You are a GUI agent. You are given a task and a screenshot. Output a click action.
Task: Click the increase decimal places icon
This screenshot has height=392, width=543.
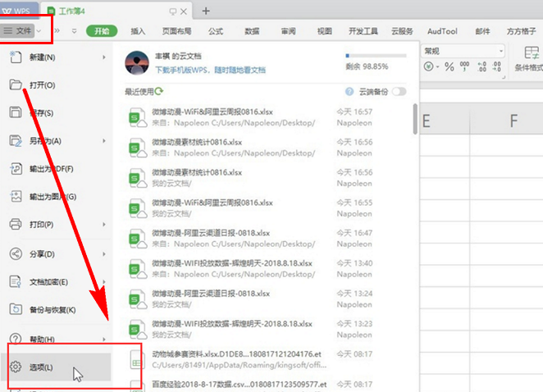481,66
